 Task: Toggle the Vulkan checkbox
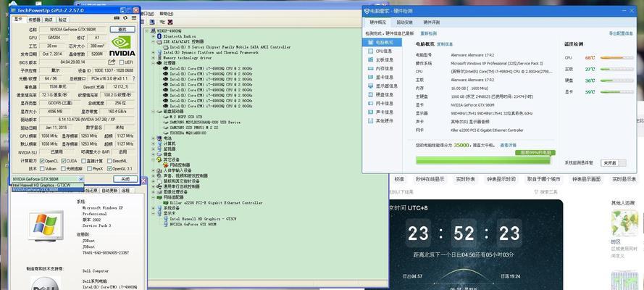click(42, 168)
